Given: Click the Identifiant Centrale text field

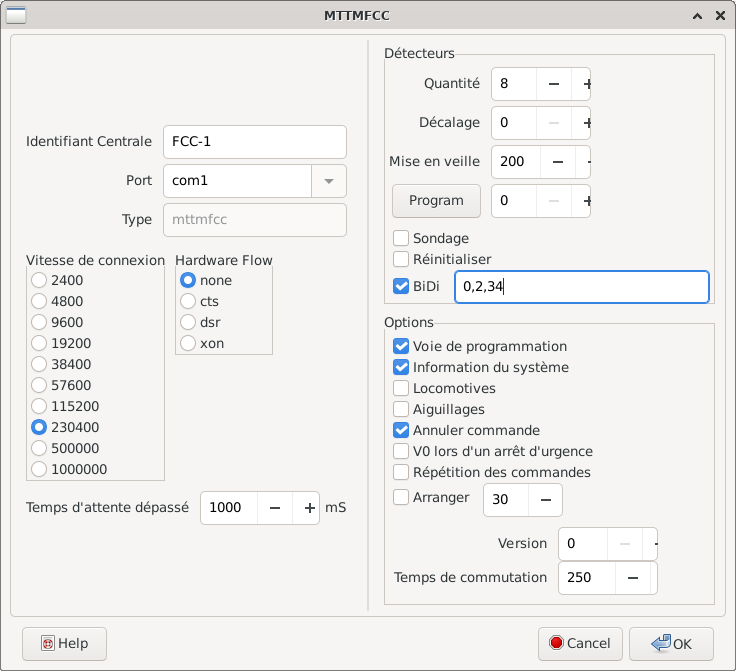Looking at the screenshot, I should click(254, 142).
